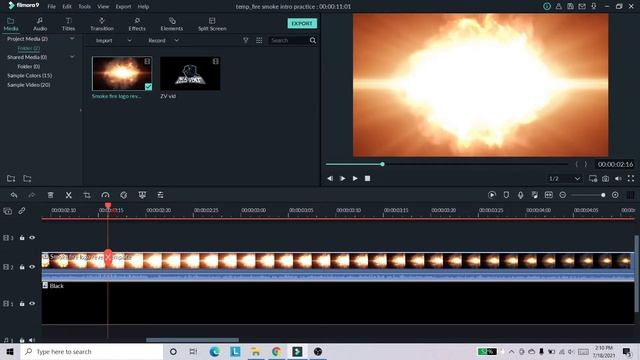Add a marker with the marker icon
The image size is (640, 360).
click(506, 195)
